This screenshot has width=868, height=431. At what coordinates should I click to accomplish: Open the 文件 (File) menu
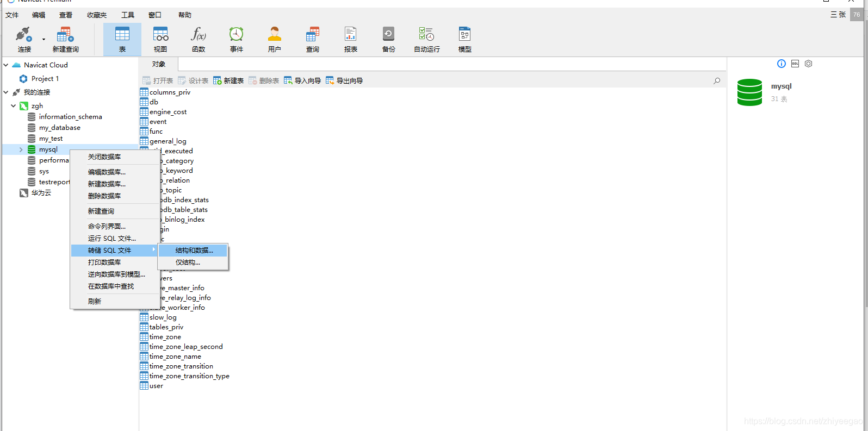(12, 15)
